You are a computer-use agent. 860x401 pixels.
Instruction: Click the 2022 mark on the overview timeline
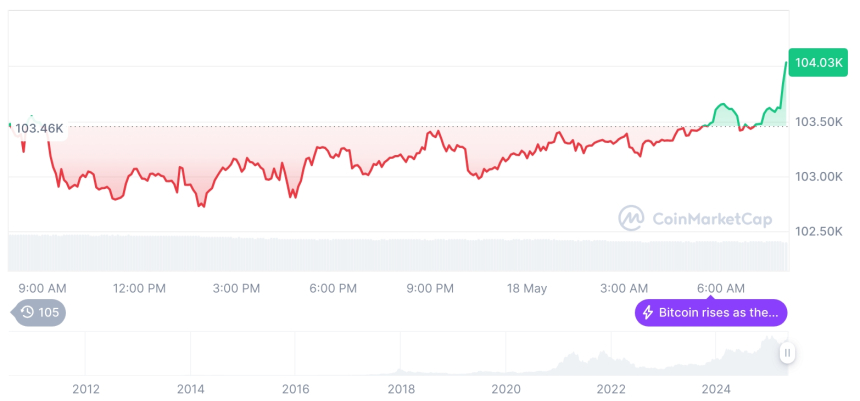611,389
